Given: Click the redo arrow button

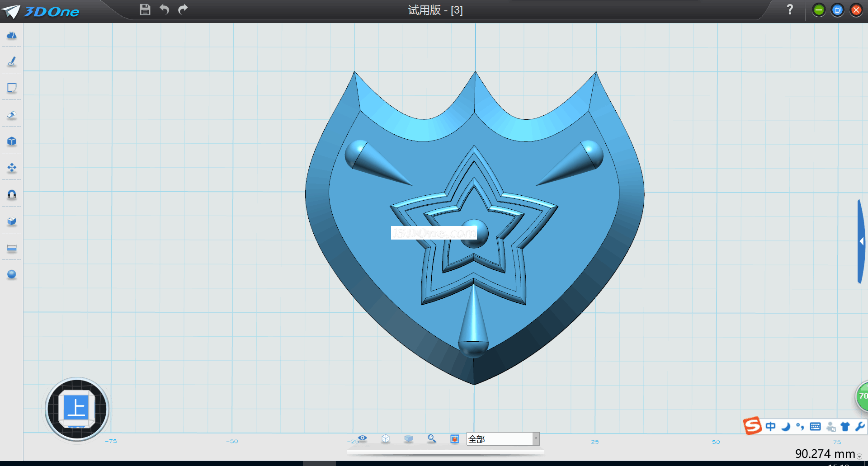Looking at the screenshot, I should click(183, 9).
